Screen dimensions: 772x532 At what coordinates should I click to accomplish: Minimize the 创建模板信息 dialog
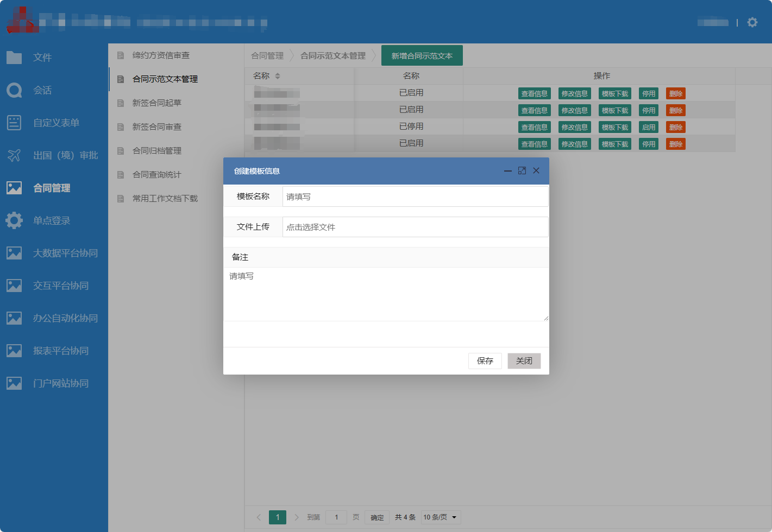[508, 171]
